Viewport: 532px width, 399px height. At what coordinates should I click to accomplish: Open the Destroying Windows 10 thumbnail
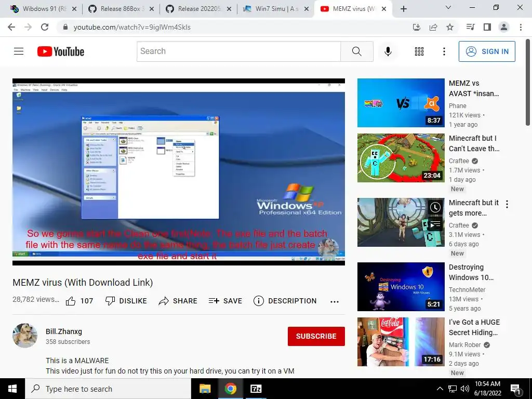pos(401,287)
